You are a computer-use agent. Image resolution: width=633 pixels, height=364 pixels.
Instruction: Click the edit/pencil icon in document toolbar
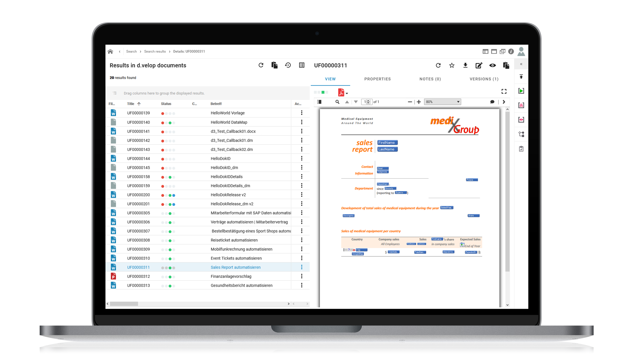click(x=478, y=65)
